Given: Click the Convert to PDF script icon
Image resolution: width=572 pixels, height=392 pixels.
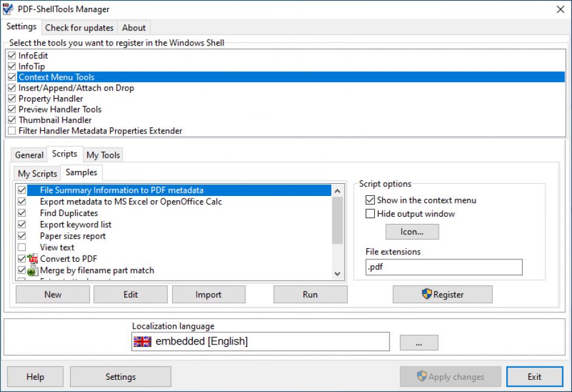Looking at the screenshot, I should [x=33, y=259].
